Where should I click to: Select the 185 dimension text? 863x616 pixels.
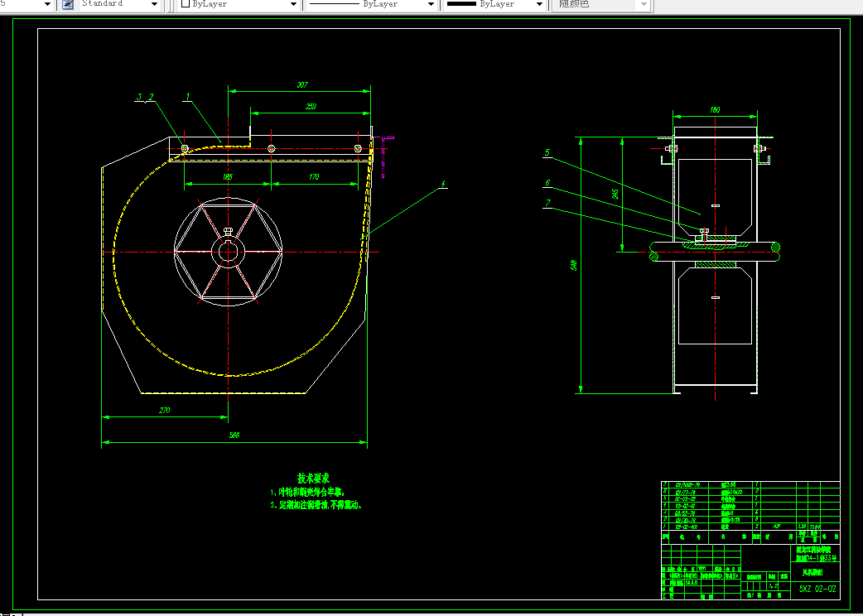[228, 177]
